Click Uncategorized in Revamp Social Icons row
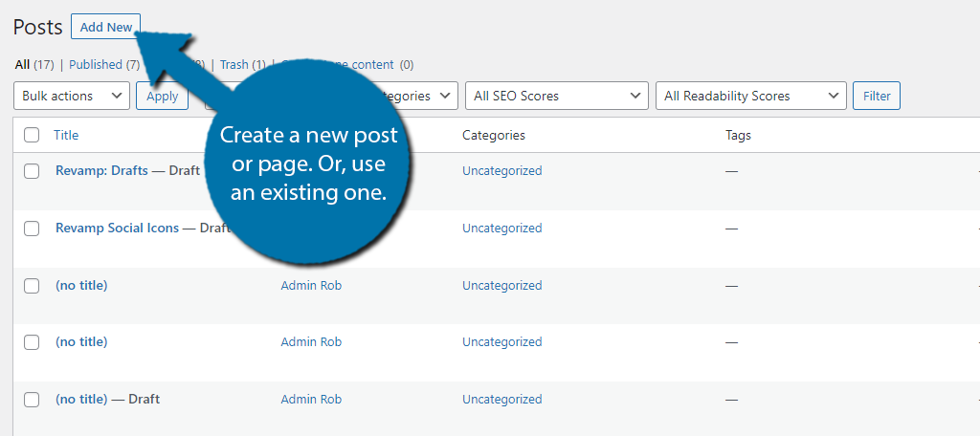980x436 pixels. (501, 228)
